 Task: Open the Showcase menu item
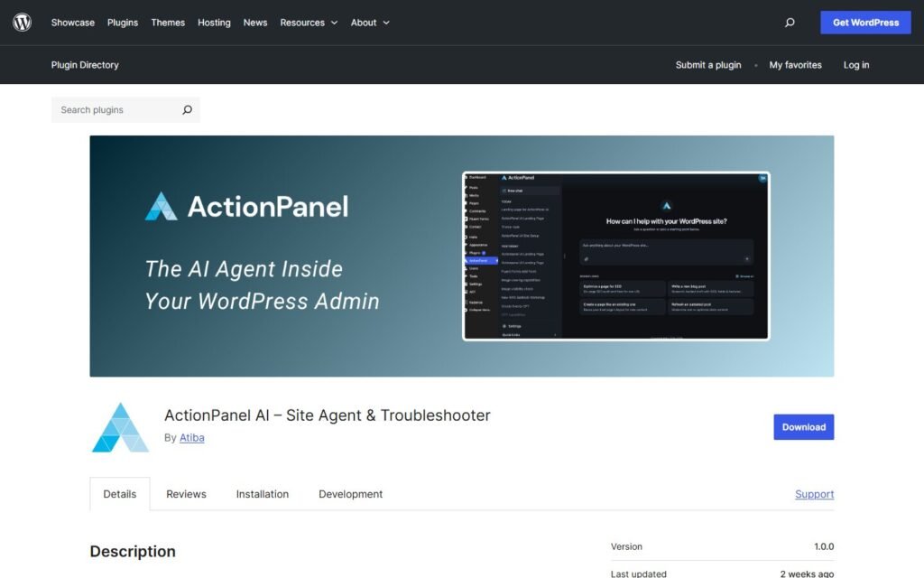click(x=72, y=23)
